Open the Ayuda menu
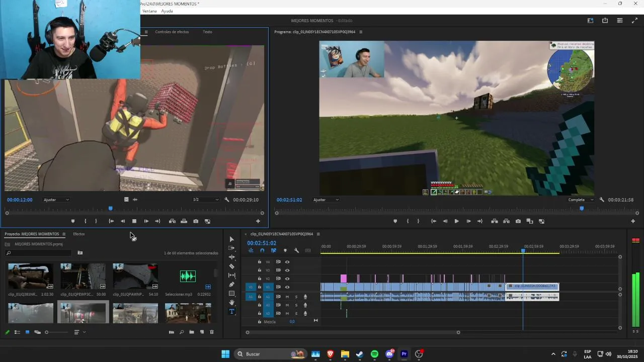This screenshot has width=644, height=362. point(167,11)
